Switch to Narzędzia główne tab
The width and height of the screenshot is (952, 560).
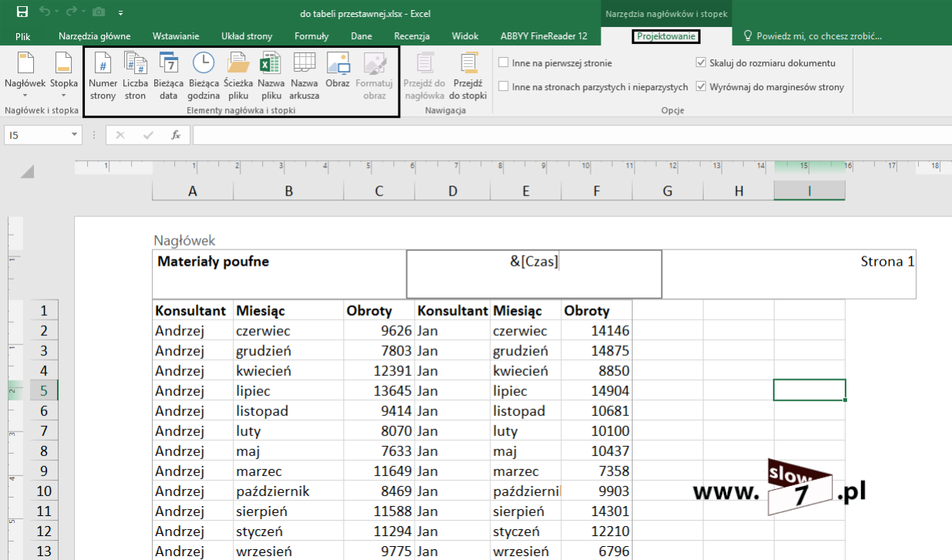(94, 36)
